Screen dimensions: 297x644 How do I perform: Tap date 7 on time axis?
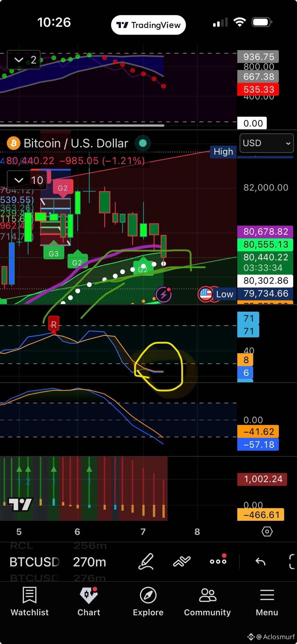point(143,532)
